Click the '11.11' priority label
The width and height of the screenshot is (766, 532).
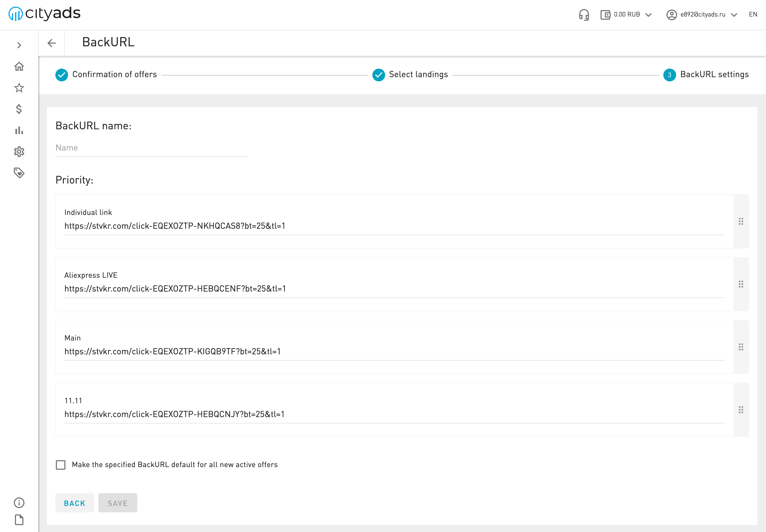pyautogui.click(x=73, y=401)
